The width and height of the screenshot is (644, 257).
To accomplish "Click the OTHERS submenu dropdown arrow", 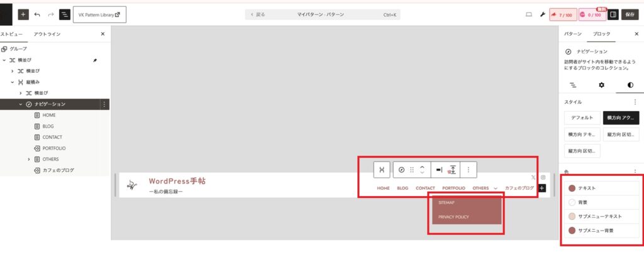I will 496,188.
